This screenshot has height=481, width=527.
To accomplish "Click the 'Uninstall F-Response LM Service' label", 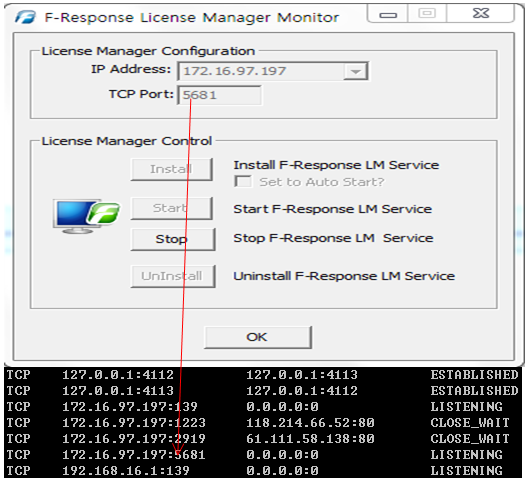I will click(x=344, y=276).
